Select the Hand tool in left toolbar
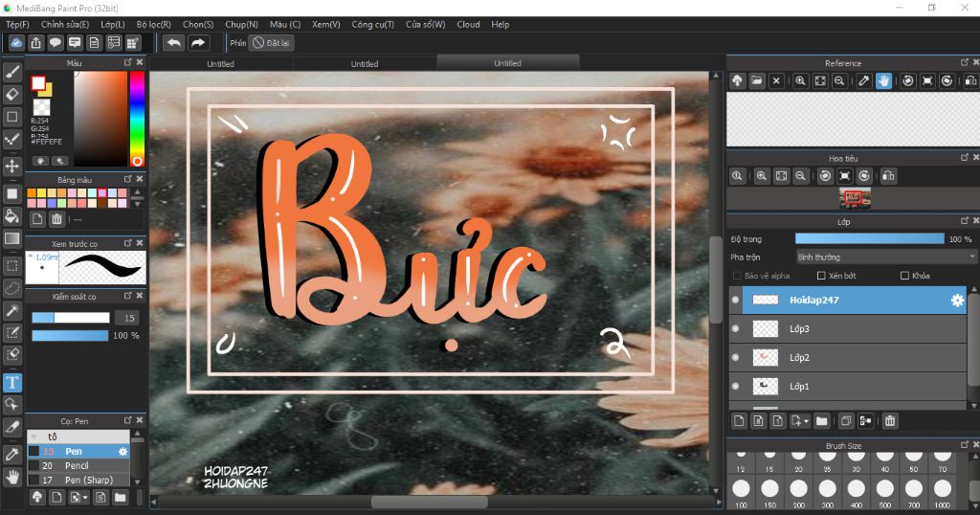This screenshot has height=515, width=980. point(11,477)
